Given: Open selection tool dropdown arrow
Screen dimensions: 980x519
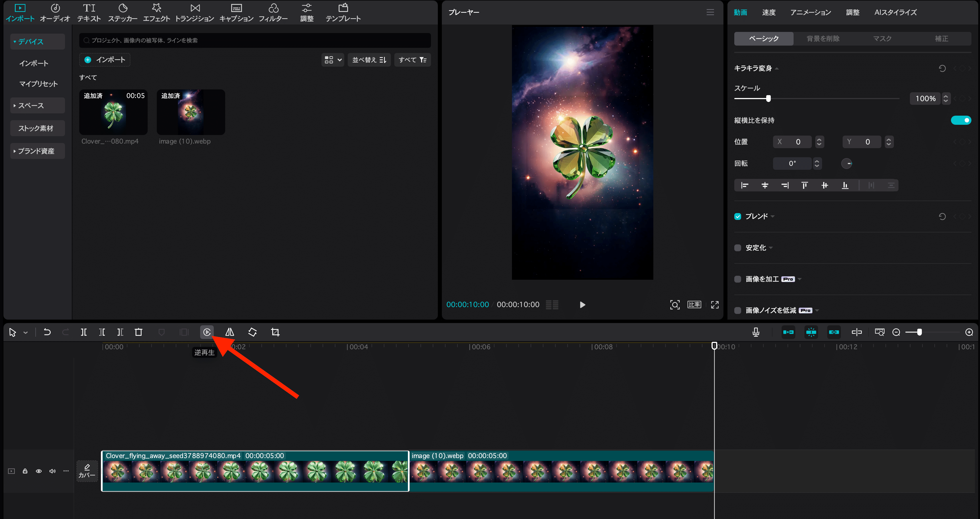Looking at the screenshot, I should click(25, 332).
